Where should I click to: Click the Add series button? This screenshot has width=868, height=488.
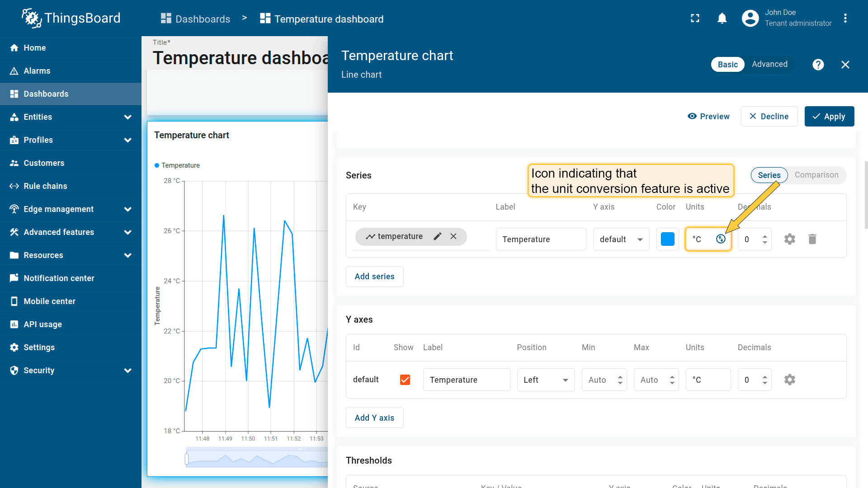click(374, 277)
